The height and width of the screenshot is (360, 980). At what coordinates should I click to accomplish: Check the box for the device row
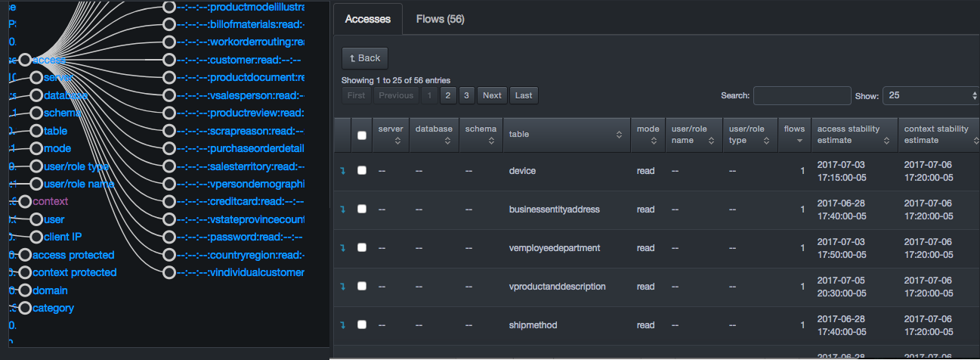362,171
